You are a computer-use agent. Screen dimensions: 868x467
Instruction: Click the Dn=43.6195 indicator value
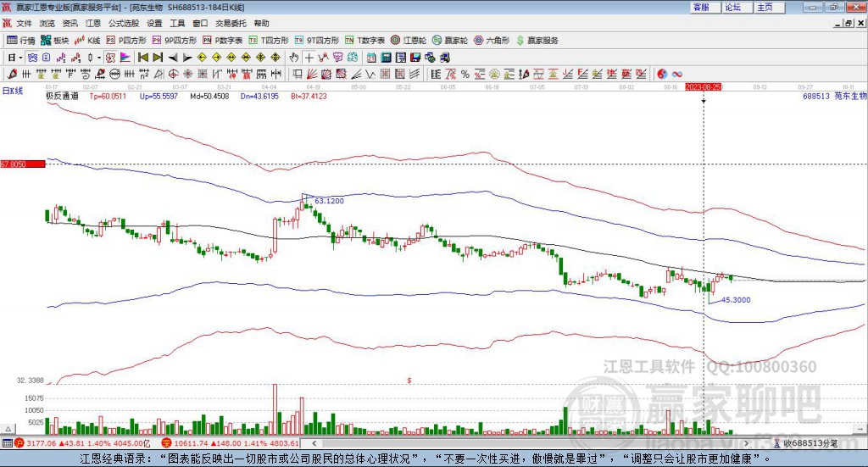point(259,96)
